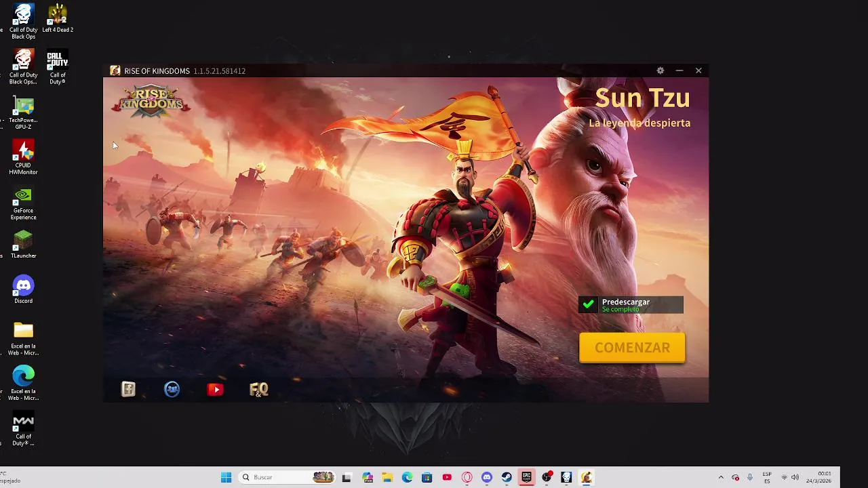This screenshot has width=868, height=488.
Task: Open the Edge 'Excel en la Web' desktop shortcut
Action: pyautogui.click(x=23, y=384)
